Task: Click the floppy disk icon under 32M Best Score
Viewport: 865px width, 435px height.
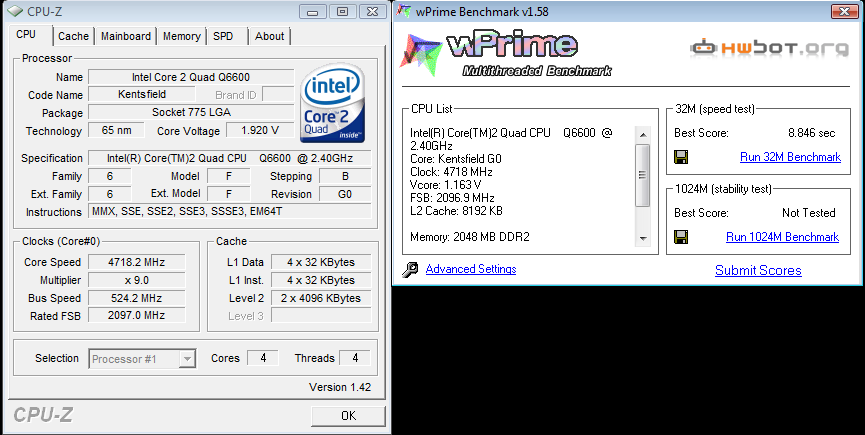Action: point(681,157)
